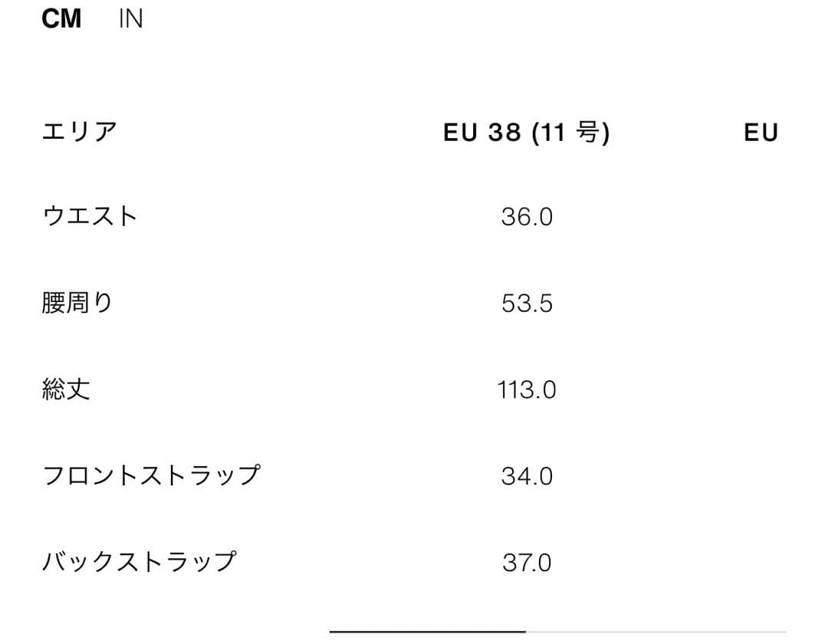The height and width of the screenshot is (644, 828).
Task: Select the partially visible EU size column
Action: (x=761, y=132)
